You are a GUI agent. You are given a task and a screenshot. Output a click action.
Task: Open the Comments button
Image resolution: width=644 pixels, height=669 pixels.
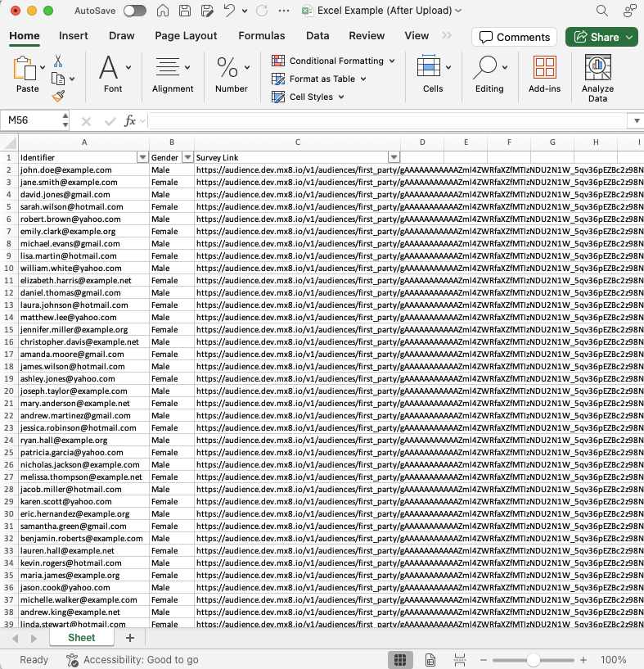pos(514,37)
